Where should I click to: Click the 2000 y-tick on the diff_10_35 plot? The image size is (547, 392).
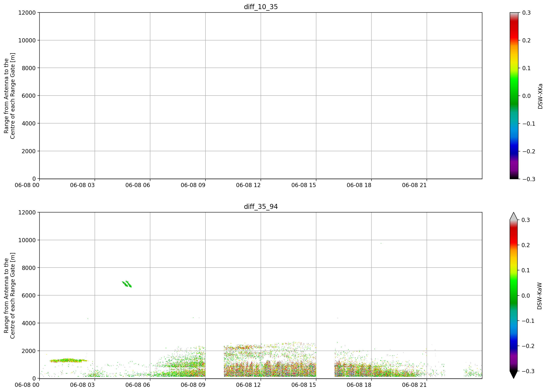[29, 151]
